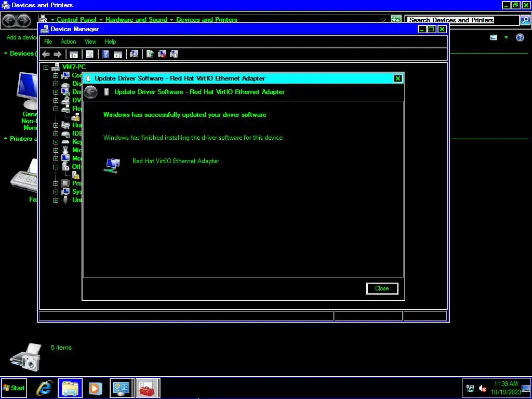Click help icon in Devices and Printers

tap(520, 37)
